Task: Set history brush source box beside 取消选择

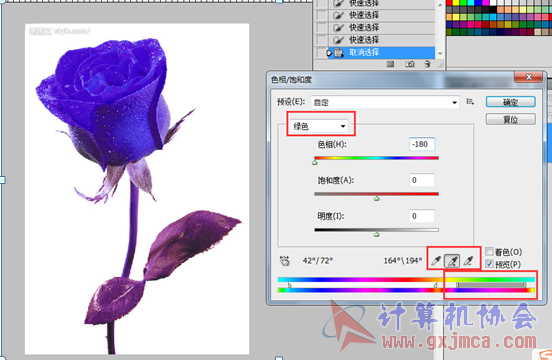Action: (x=321, y=53)
